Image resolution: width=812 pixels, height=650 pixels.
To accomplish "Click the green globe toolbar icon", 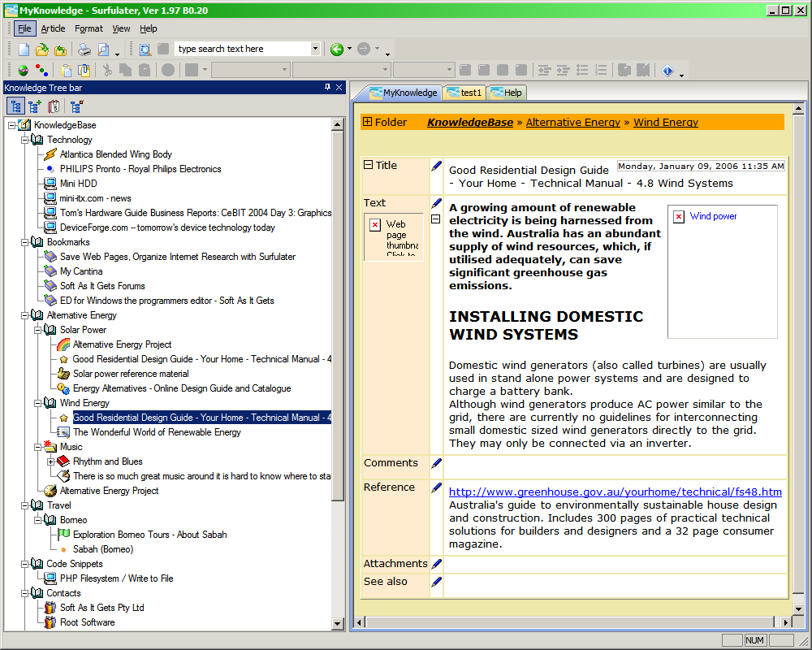I will coord(24,70).
